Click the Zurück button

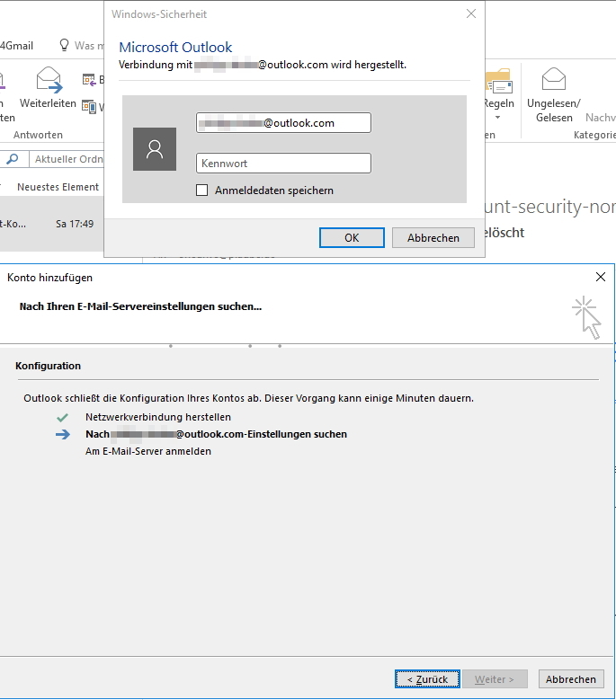(x=427, y=679)
